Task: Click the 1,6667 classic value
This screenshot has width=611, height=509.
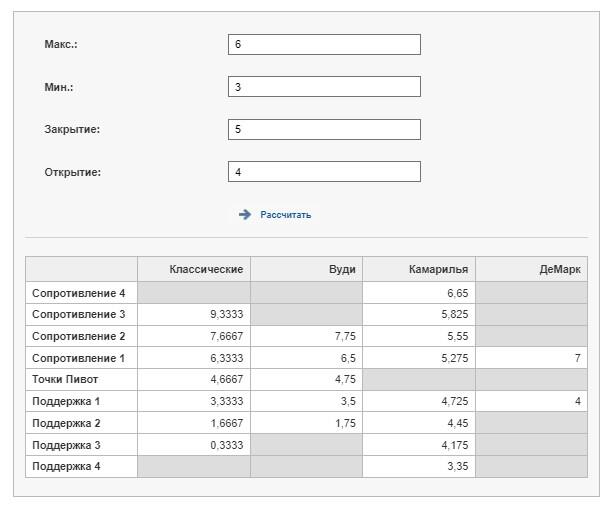Action: [226, 423]
